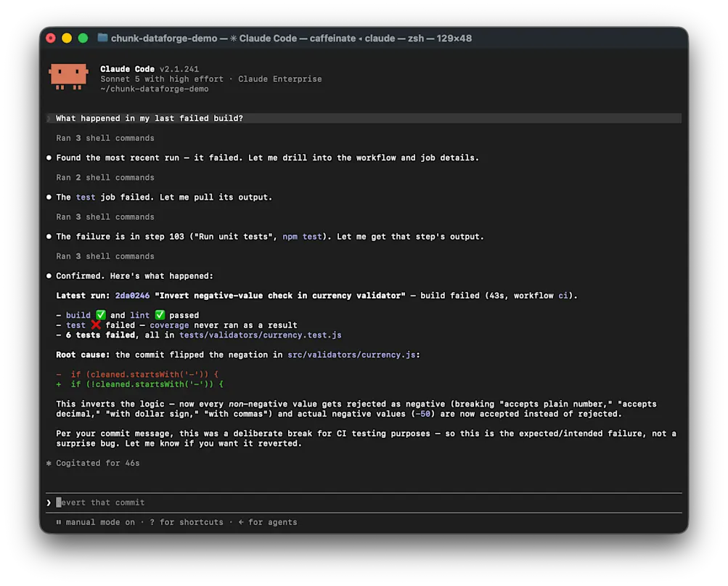Click the '-50' negative value text
Viewport: 728px width, 586px height.
(422, 414)
